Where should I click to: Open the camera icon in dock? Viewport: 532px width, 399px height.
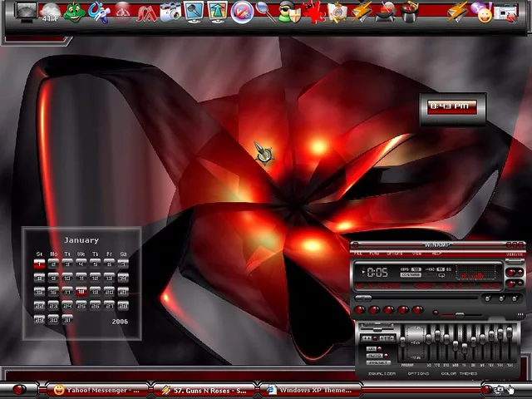[170, 12]
